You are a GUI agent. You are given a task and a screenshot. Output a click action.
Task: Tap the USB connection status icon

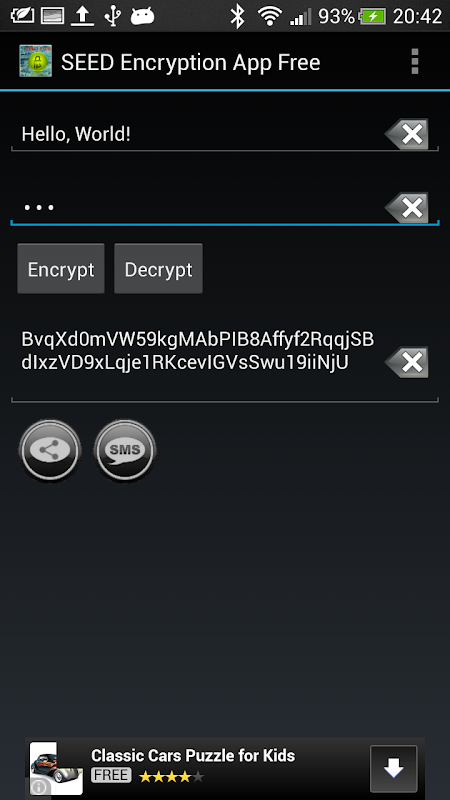tap(112, 16)
